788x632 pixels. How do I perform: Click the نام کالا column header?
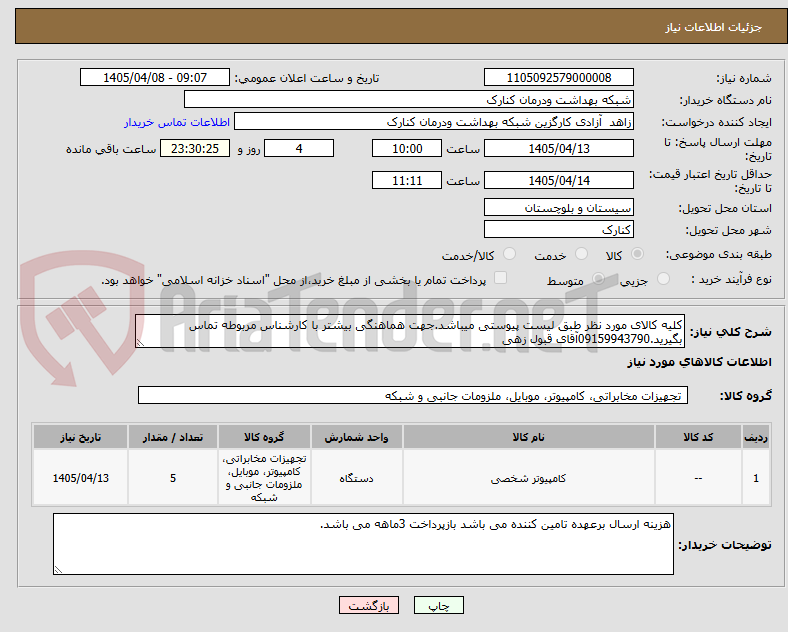[x=528, y=437]
